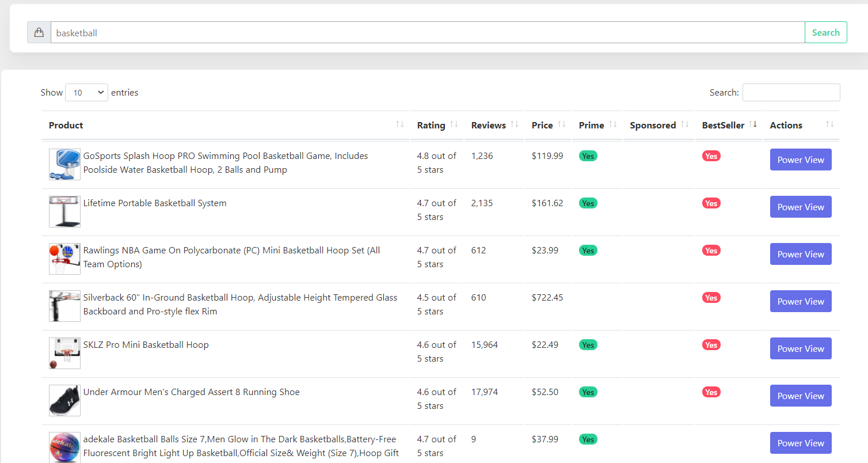Sort table by Rating column
This screenshot has width=868, height=463.
tap(436, 125)
